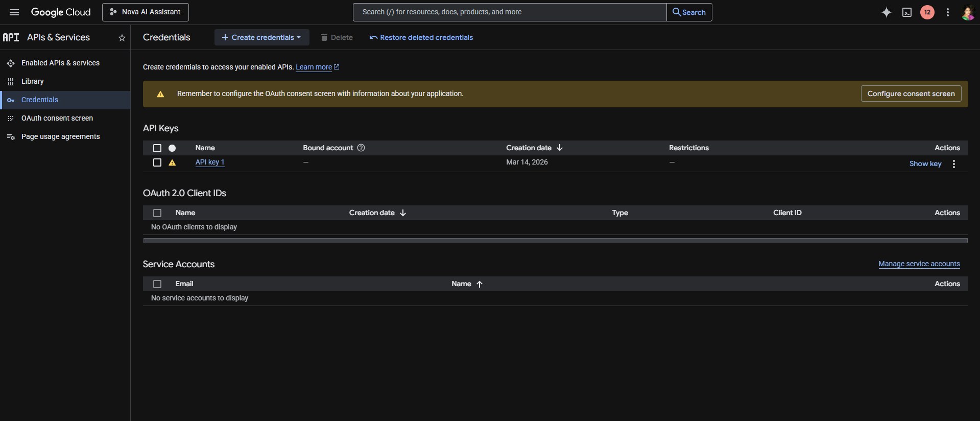Open notifications badge showing 12

tap(927, 12)
